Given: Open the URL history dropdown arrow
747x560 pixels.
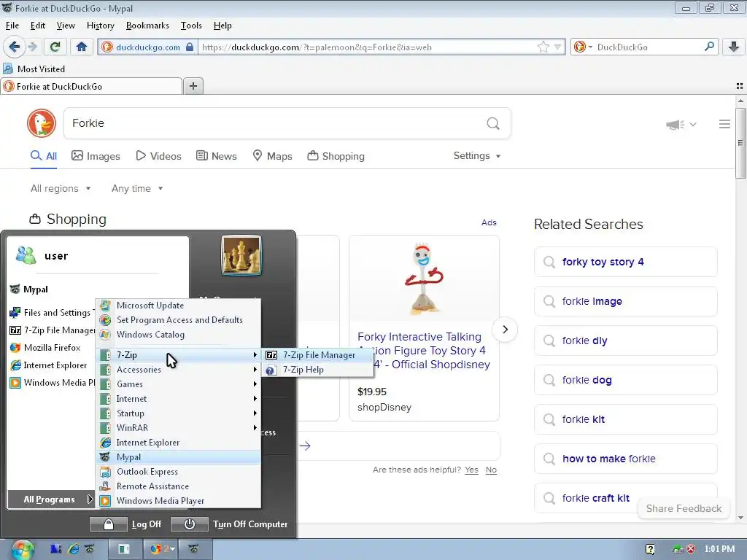Looking at the screenshot, I should point(557,47).
